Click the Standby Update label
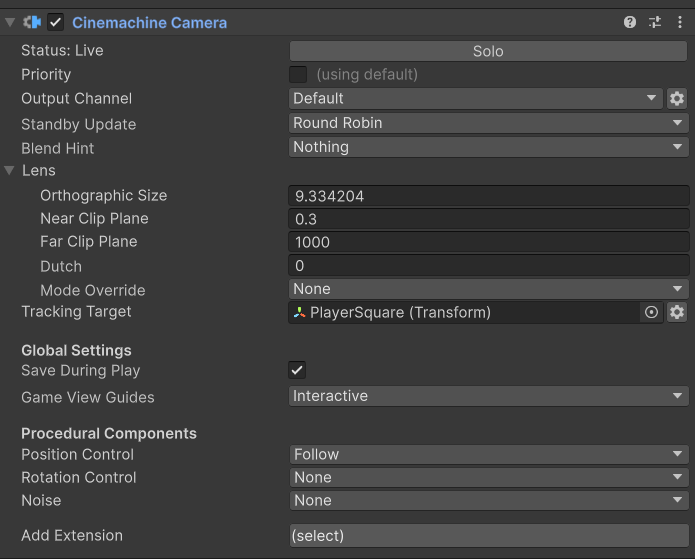 click(x=79, y=125)
